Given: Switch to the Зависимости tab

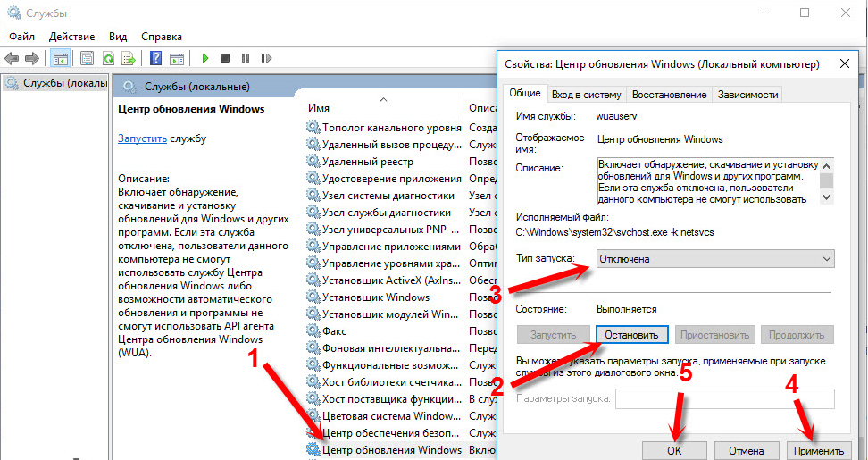Looking at the screenshot, I should point(747,95).
